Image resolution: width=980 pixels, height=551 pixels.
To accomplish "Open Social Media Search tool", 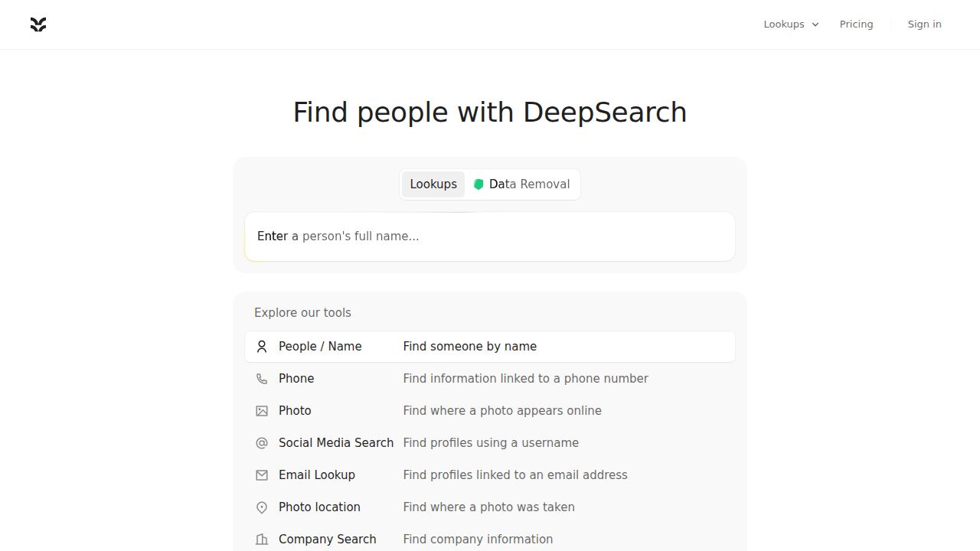I will coord(490,443).
